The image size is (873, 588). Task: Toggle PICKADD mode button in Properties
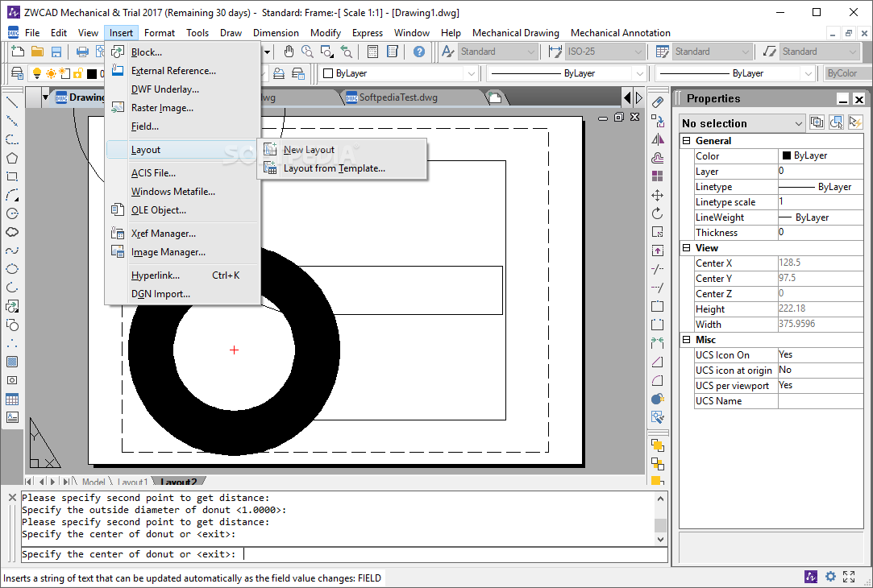pyautogui.click(x=817, y=122)
